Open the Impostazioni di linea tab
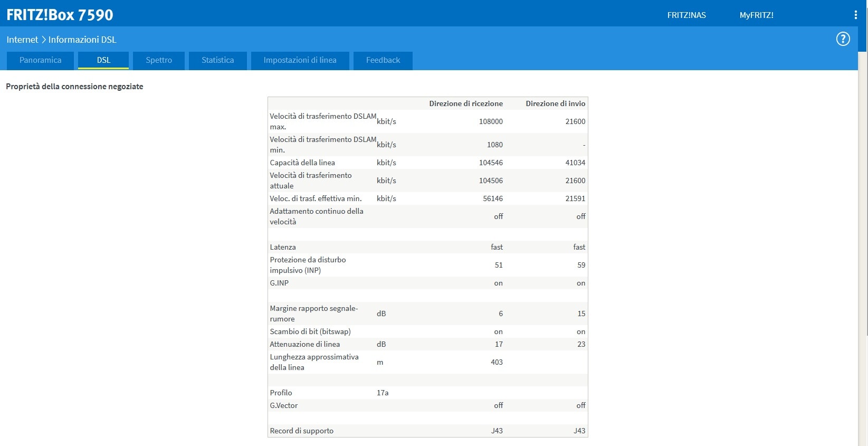 (x=300, y=60)
